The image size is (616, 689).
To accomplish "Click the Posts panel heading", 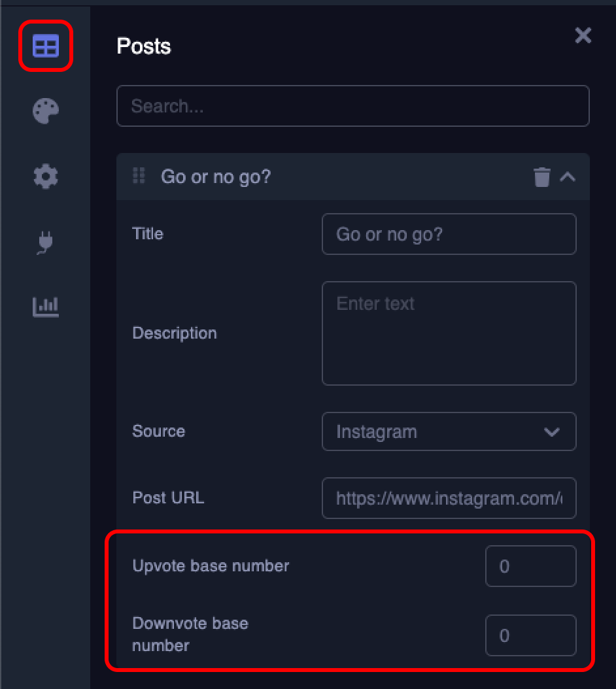I will pos(144,46).
